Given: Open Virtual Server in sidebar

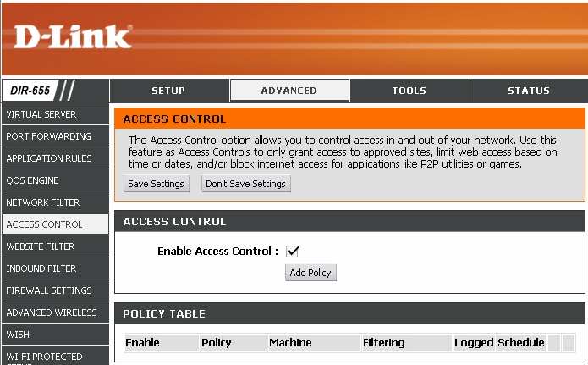Looking at the screenshot, I should (55, 114).
